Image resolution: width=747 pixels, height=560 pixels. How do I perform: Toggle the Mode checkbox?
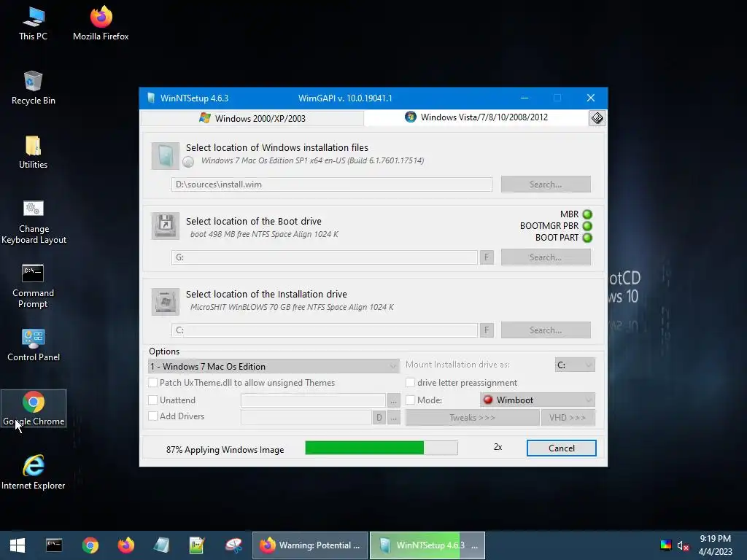(x=410, y=400)
